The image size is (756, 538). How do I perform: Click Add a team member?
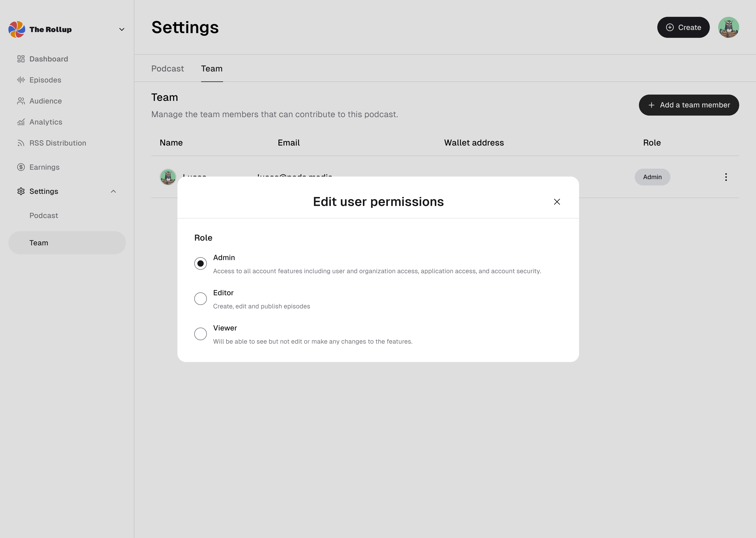pos(689,105)
